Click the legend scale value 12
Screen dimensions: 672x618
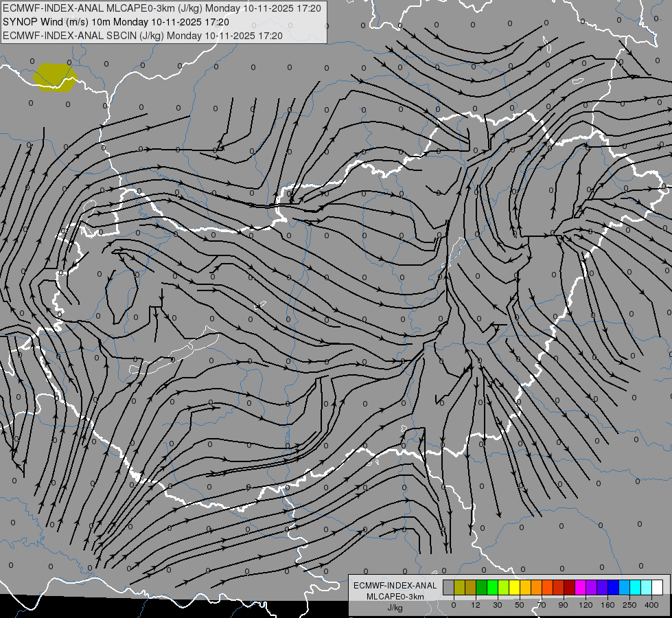click(x=476, y=605)
